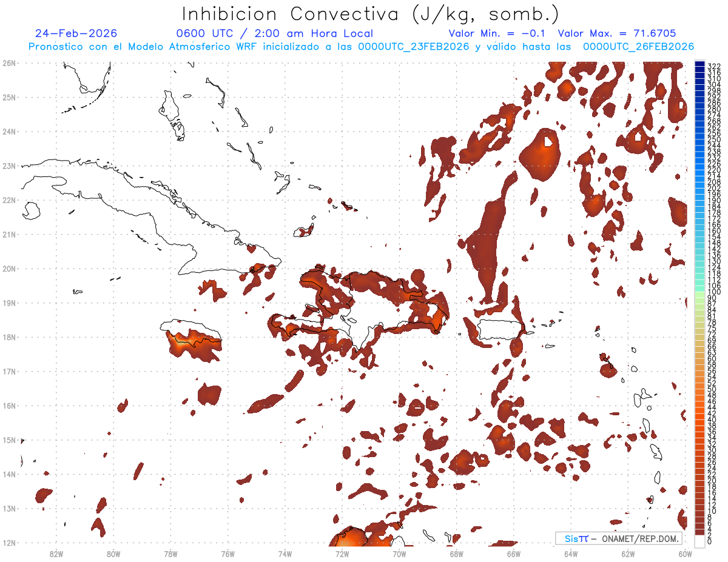The height and width of the screenshot is (562, 728).
Task: Click the 80W longitude axis label
Action: point(113,554)
